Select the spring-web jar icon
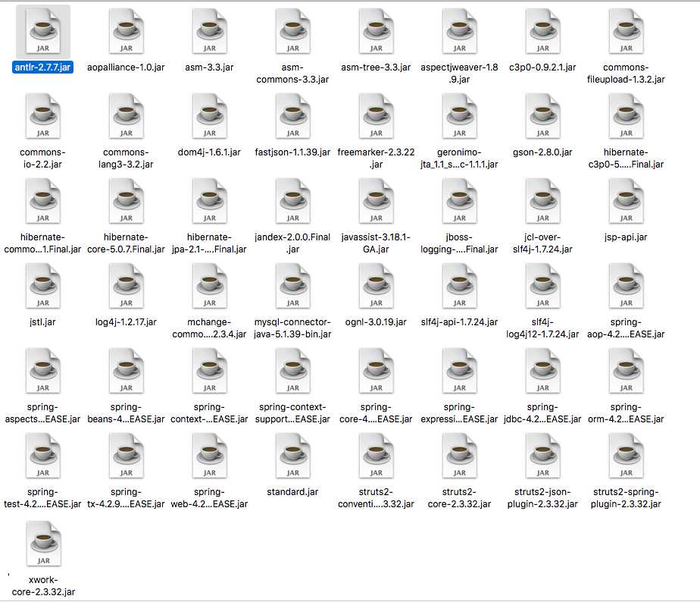The width and height of the screenshot is (700, 602). click(209, 456)
